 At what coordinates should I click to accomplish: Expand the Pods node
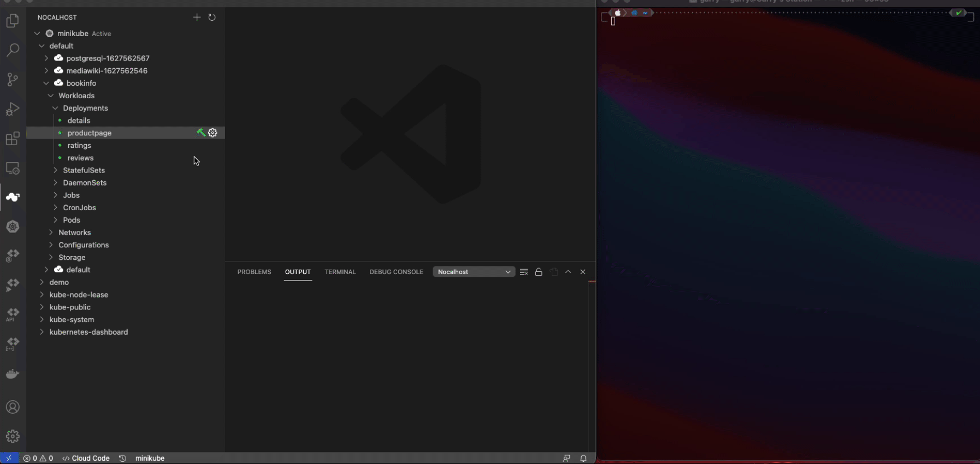55,220
